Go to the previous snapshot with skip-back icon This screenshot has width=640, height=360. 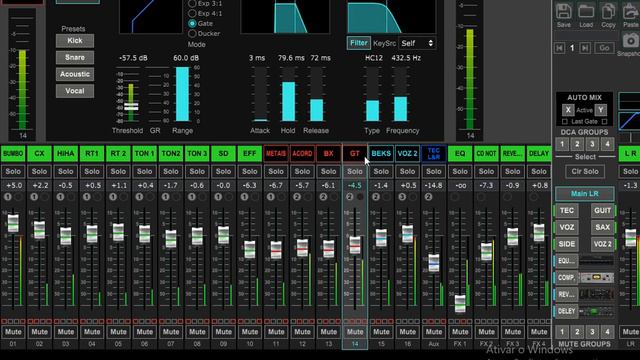point(560,48)
